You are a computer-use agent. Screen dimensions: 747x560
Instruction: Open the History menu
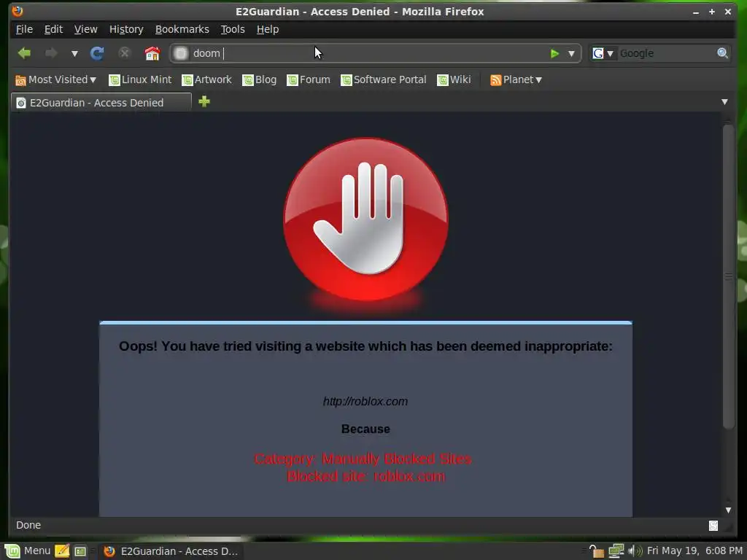point(126,29)
